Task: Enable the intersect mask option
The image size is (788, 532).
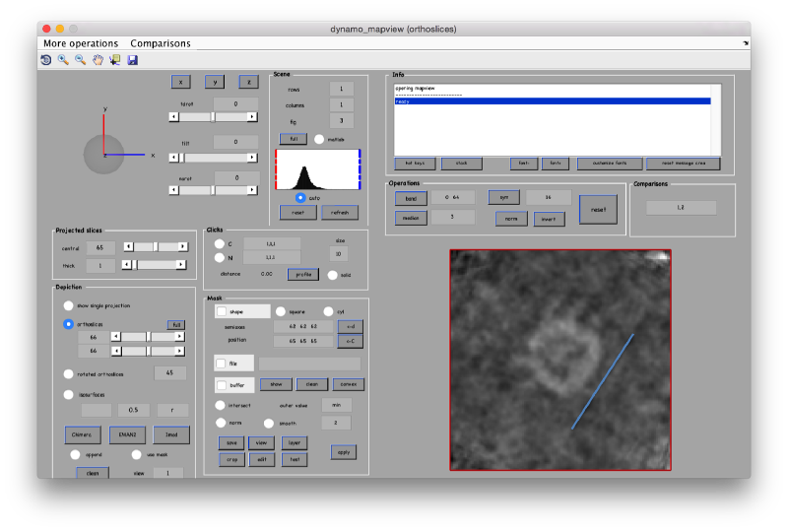Action: [220, 405]
